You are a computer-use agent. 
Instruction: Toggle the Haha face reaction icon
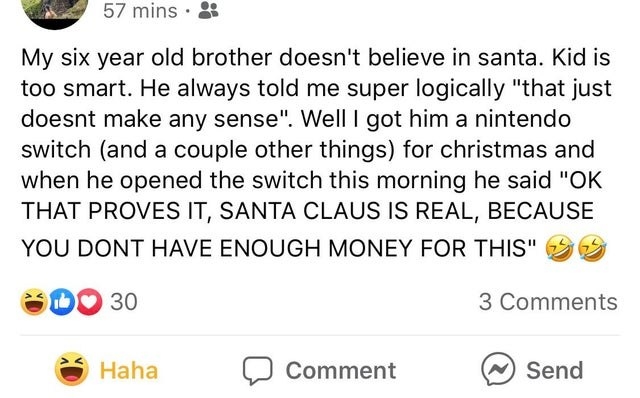[x=71, y=369]
